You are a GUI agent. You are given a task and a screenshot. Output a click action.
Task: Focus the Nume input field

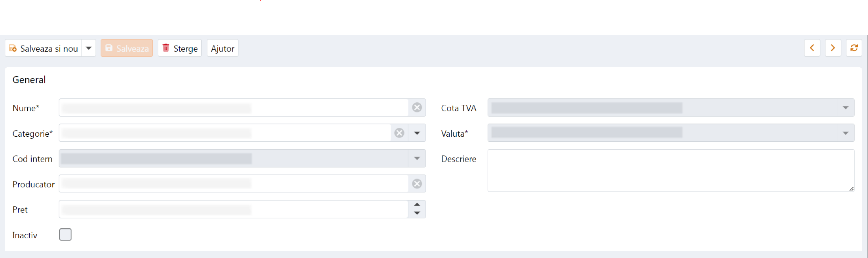234,107
